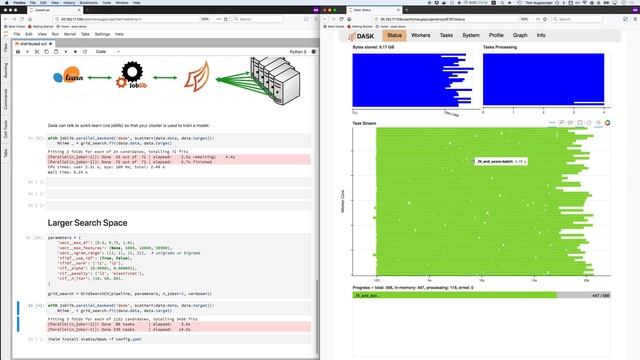Open the macOS History menu
640x360 pixels.
[x=69, y=2]
